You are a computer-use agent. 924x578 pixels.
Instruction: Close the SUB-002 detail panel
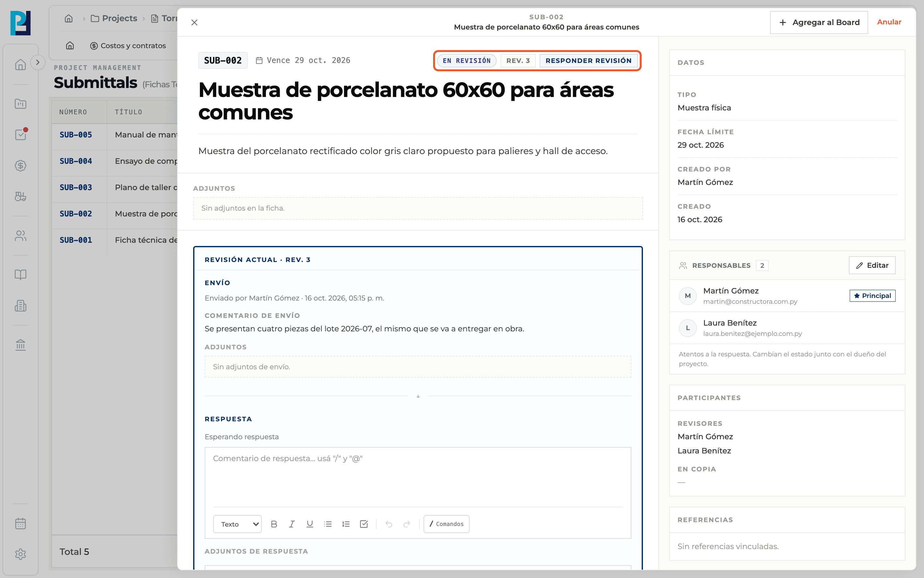click(x=194, y=22)
